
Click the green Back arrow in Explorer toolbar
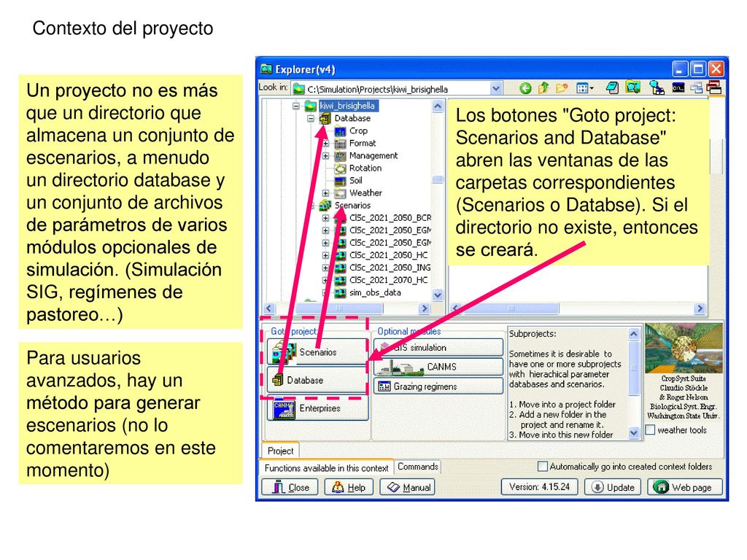525,88
